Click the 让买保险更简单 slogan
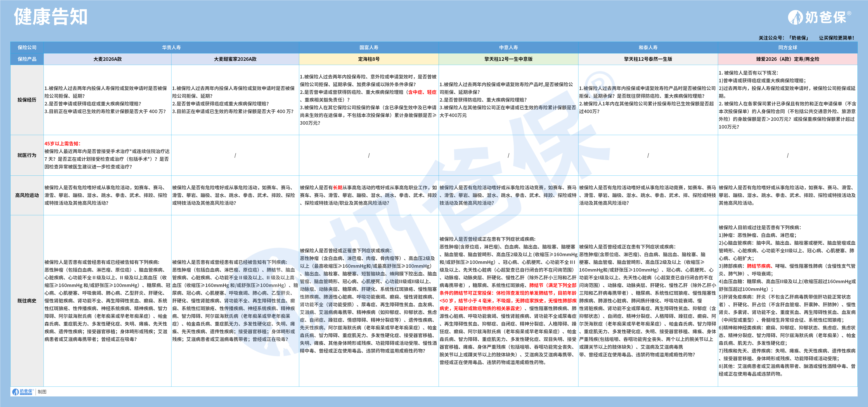Image resolution: width=868 pixels, height=407 pixels. pyautogui.click(x=837, y=38)
